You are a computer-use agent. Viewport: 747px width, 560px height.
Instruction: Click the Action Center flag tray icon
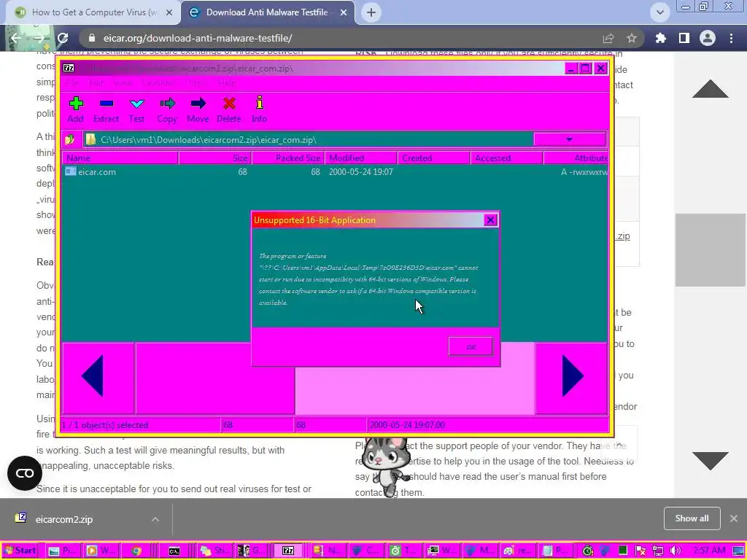640,551
